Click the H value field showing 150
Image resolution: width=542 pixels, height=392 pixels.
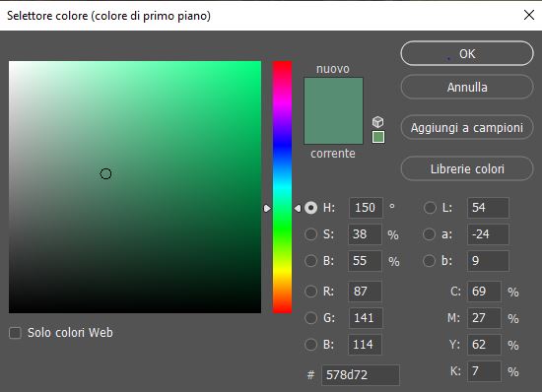pos(366,208)
